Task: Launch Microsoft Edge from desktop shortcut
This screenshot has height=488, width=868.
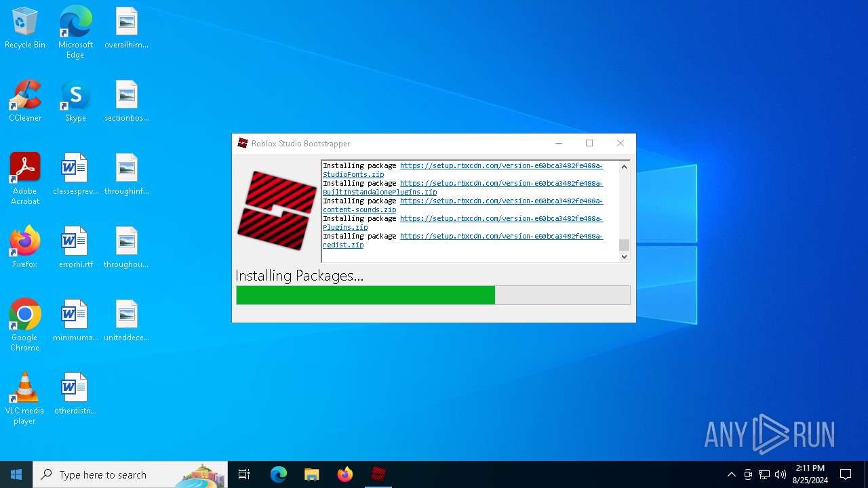Action: pyautogui.click(x=75, y=32)
